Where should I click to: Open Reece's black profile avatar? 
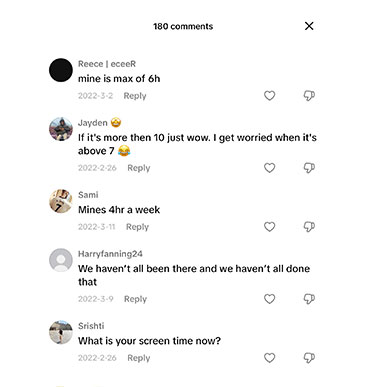click(61, 70)
